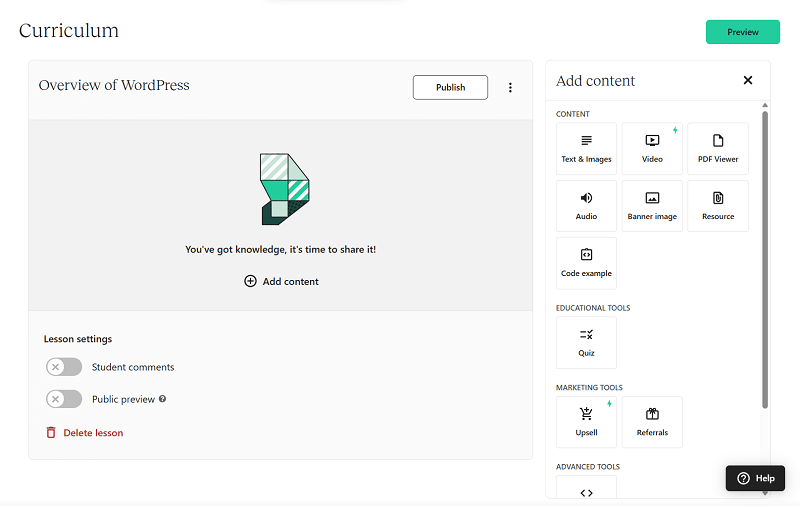Publish the Overview of WordPress lesson

click(x=451, y=87)
